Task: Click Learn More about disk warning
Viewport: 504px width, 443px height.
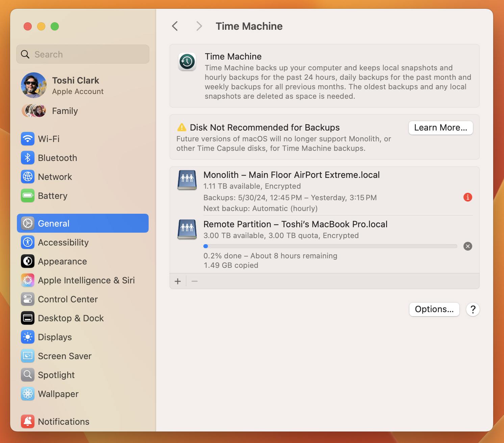Action: click(441, 128)
